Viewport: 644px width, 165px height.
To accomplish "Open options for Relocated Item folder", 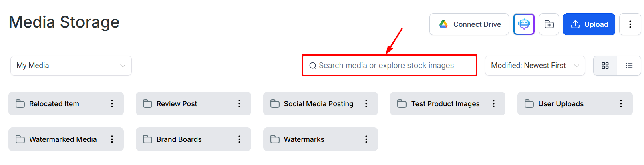I will 112,104.
